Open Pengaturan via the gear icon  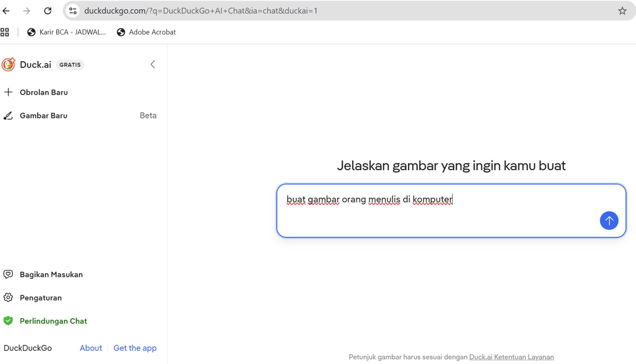pyautogui.click(x=8, y=297)
